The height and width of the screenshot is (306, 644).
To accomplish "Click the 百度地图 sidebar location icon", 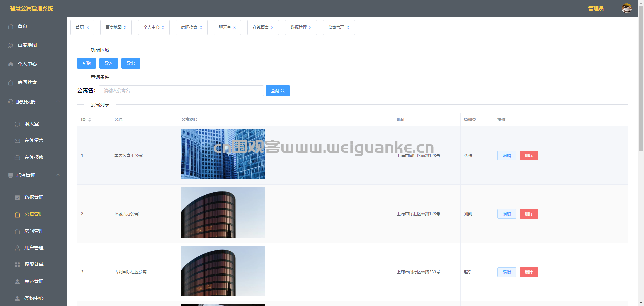I will [11, 45].
